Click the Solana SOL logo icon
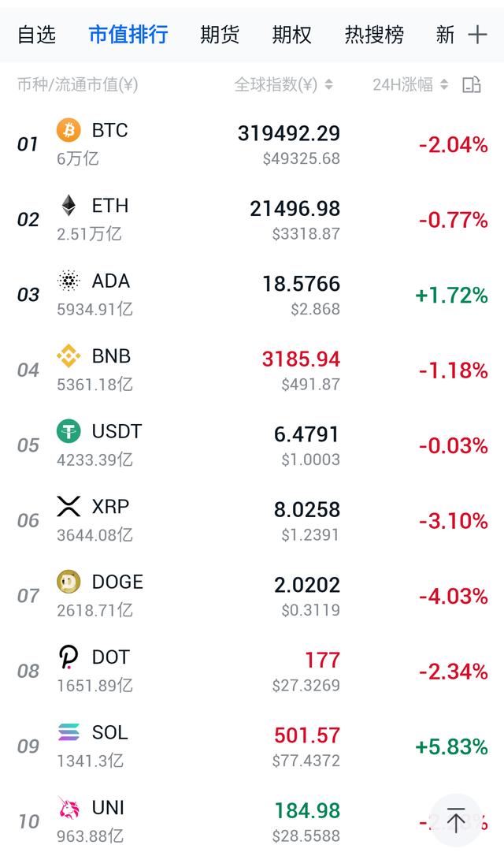This screenshot has height=856, width=504. 69,732
